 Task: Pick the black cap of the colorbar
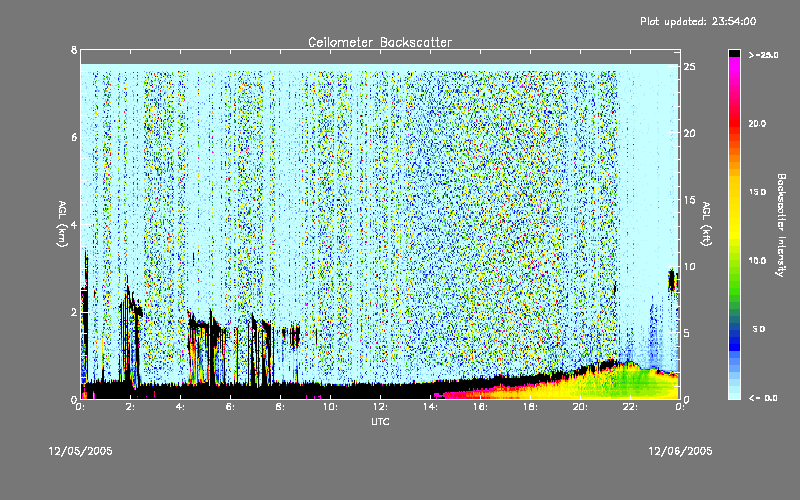pos(734,53)
